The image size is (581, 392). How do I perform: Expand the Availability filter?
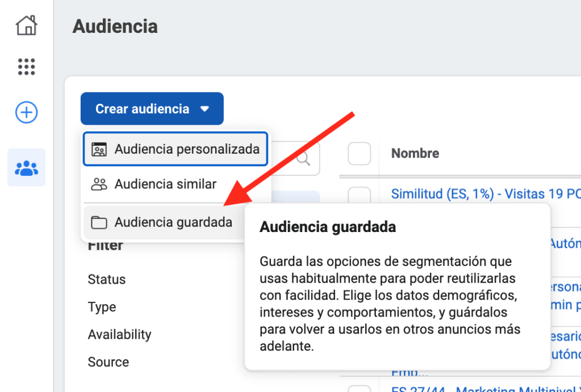coord(119,334)
